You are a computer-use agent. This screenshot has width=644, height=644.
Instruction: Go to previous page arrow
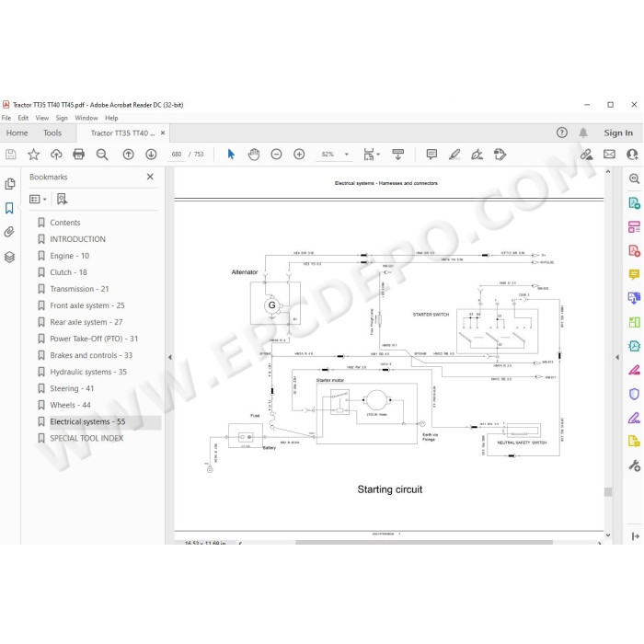coord(128,155)
